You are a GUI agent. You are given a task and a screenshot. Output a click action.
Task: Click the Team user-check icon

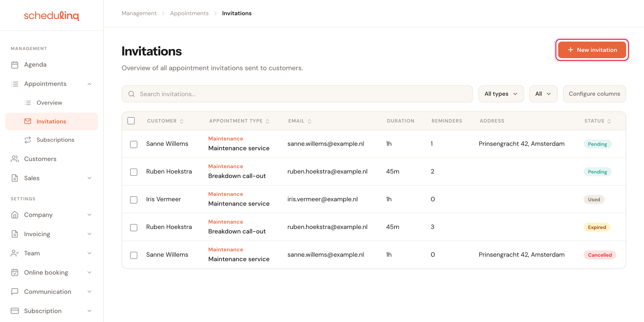click(x=15, y=253)
